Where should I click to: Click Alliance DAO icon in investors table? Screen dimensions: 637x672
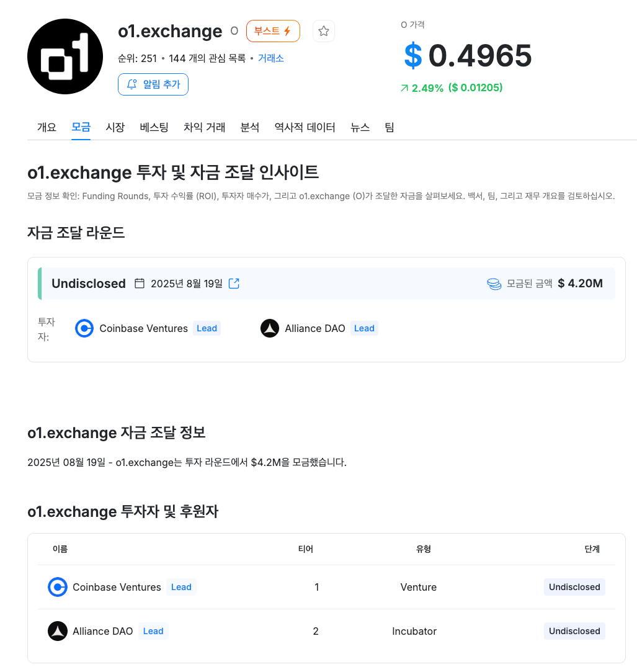(x=58, y=631)
